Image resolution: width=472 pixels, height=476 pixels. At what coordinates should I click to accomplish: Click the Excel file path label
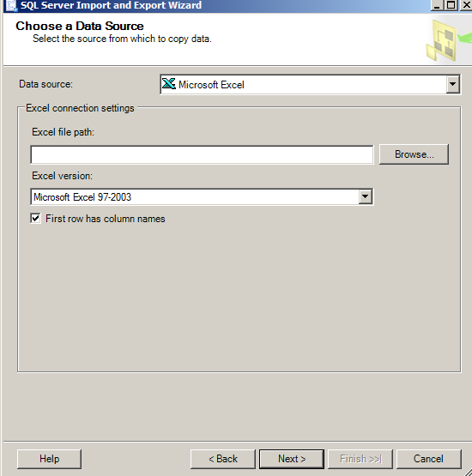click(64, 132)
